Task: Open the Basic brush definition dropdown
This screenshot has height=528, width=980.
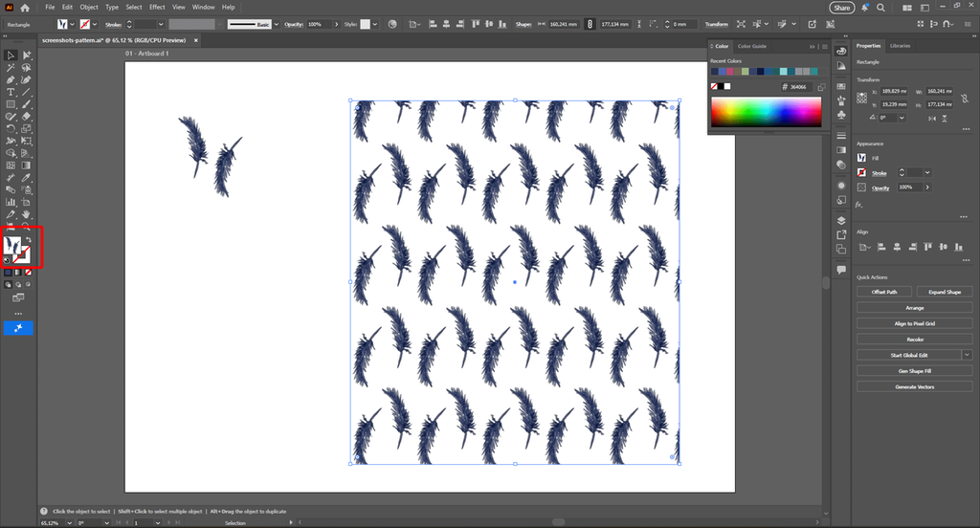Action: click(277, 24)
